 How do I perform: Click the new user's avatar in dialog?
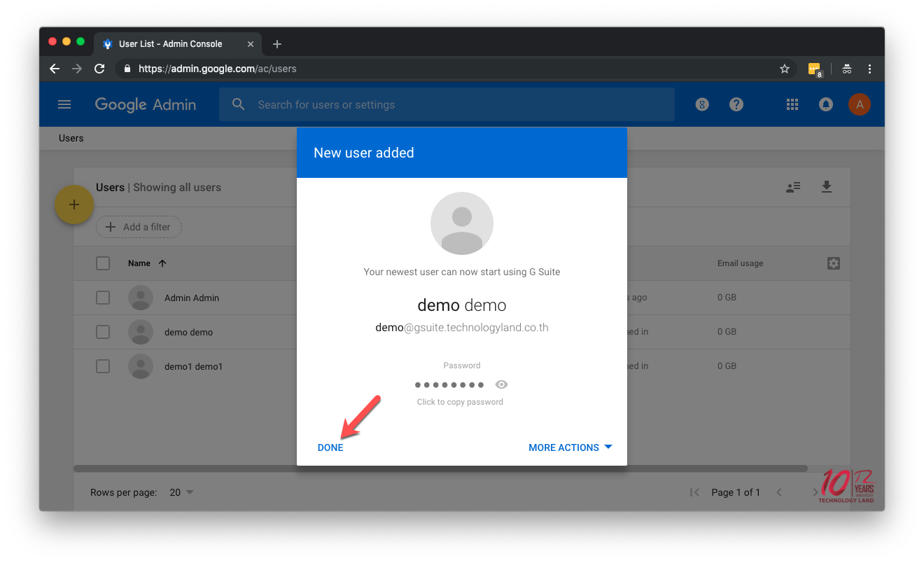pos(462,223)
